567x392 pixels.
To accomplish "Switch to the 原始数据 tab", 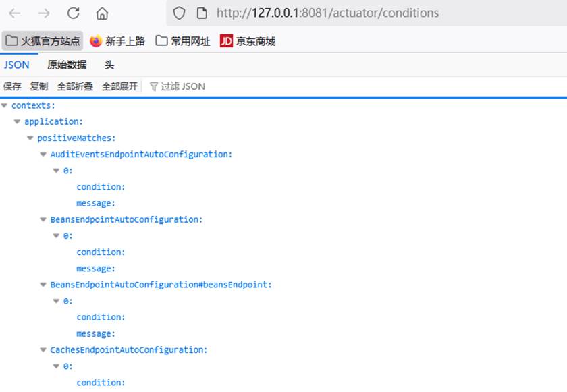I will coord(67,65).
